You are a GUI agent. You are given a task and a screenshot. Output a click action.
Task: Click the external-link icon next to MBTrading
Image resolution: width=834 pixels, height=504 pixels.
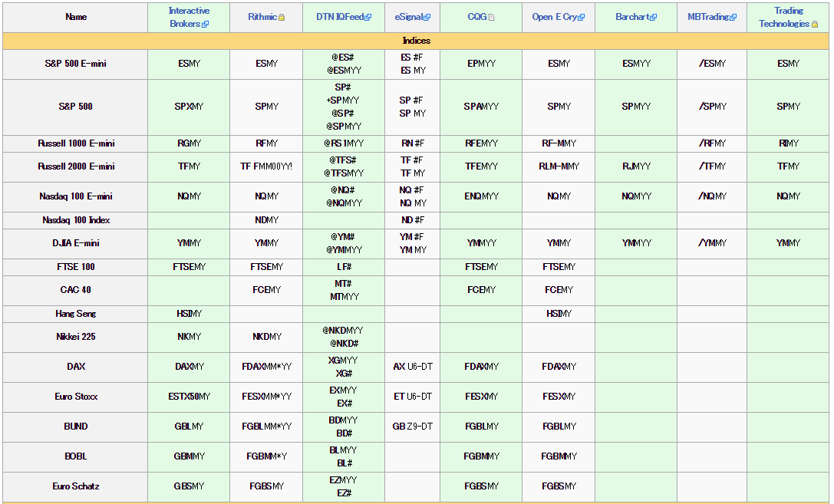coord(733,18)
